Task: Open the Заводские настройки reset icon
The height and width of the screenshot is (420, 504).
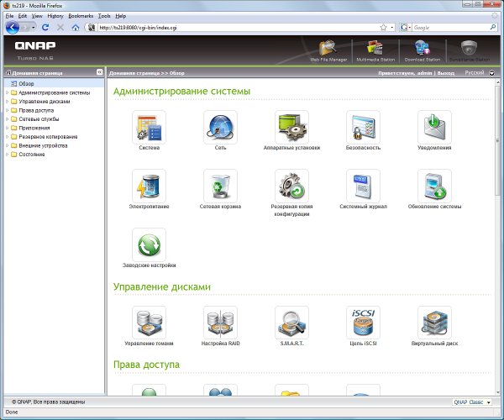Action: [150, 245]
